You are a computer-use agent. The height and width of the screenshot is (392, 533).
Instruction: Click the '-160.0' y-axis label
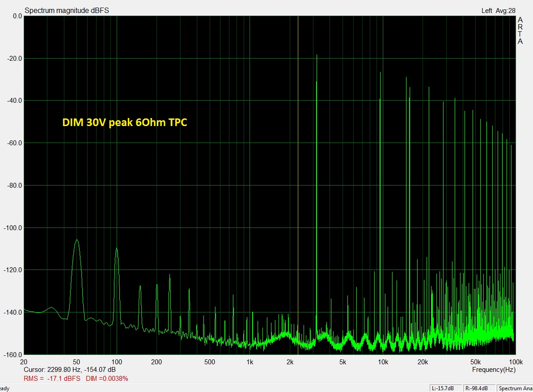[13, 354]
